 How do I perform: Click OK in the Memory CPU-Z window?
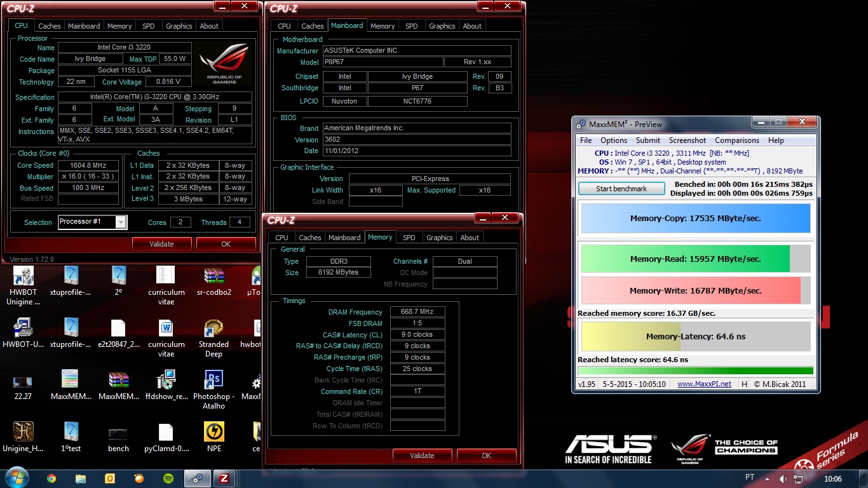coord(487,456)
